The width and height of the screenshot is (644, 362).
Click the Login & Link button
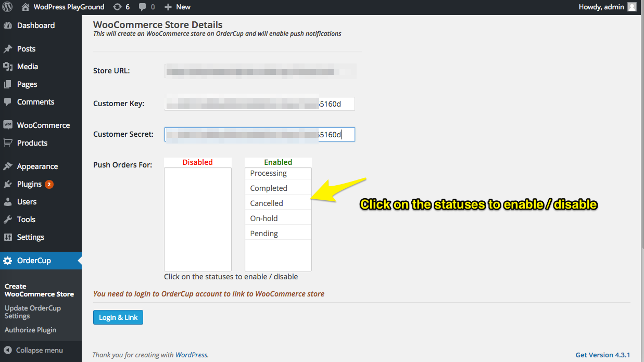118,317
